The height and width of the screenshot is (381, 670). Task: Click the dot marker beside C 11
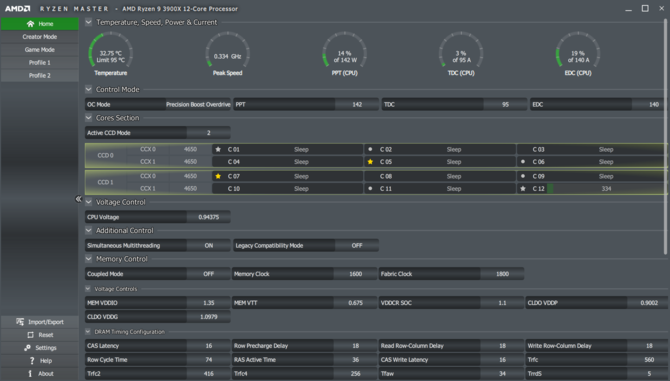pos(370,188)
